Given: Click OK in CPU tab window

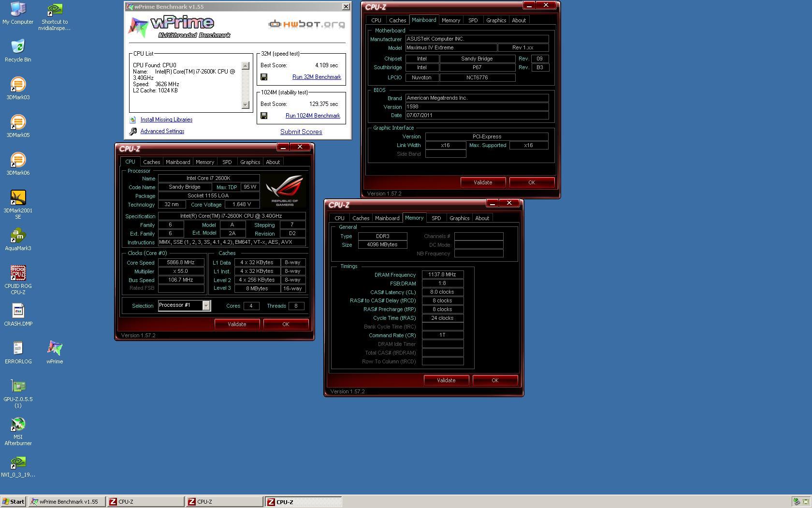Looking at the screenshot, I should click(286, 324).
